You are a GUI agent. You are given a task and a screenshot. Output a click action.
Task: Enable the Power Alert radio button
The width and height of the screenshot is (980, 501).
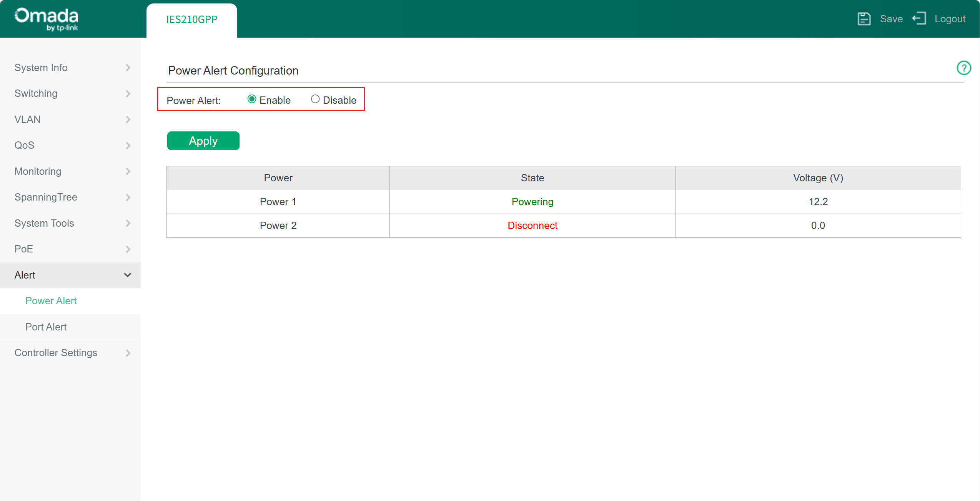[x=252, y=99]
